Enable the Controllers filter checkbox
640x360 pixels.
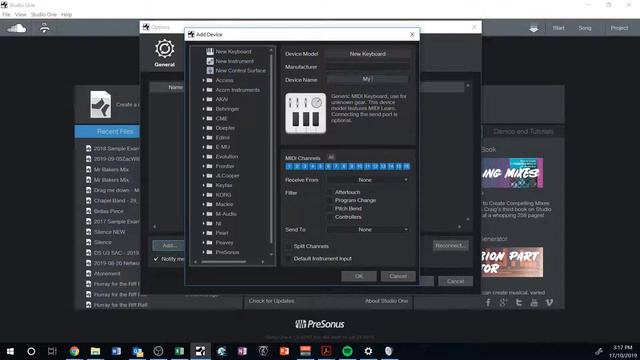point(330,217)
